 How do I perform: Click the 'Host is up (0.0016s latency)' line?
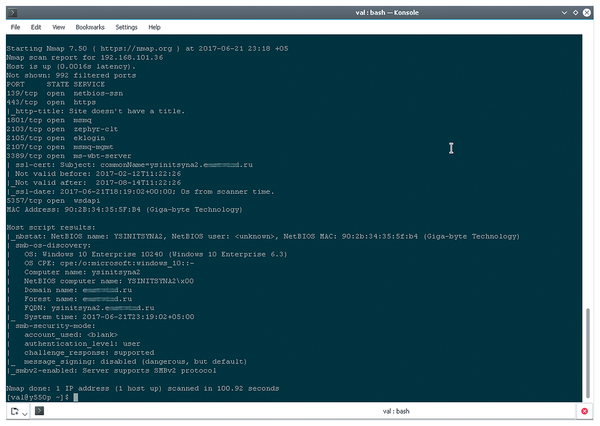point(71,67)
